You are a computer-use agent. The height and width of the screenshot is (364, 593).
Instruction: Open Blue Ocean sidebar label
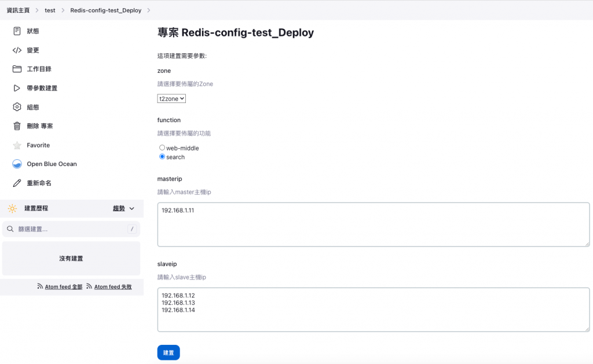[x=52, y=164]
